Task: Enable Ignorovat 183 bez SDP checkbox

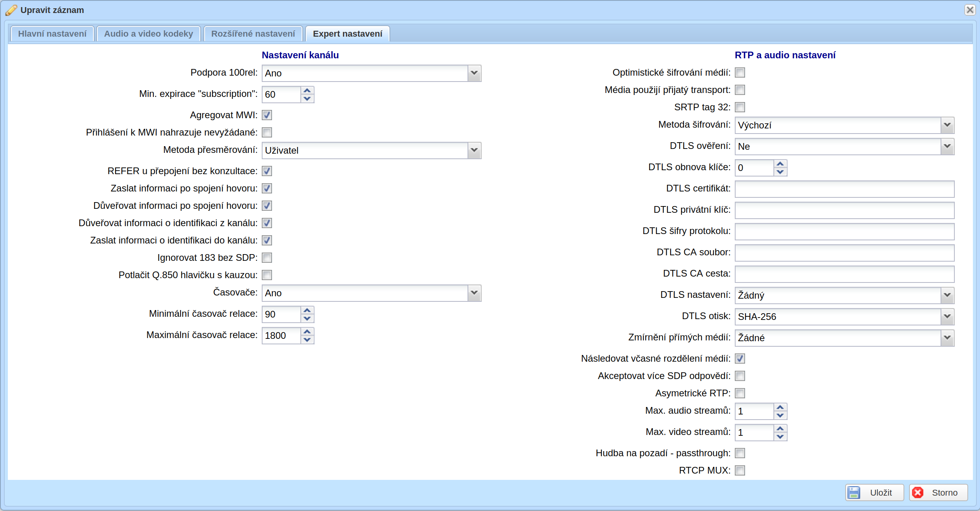Action: 267,258
